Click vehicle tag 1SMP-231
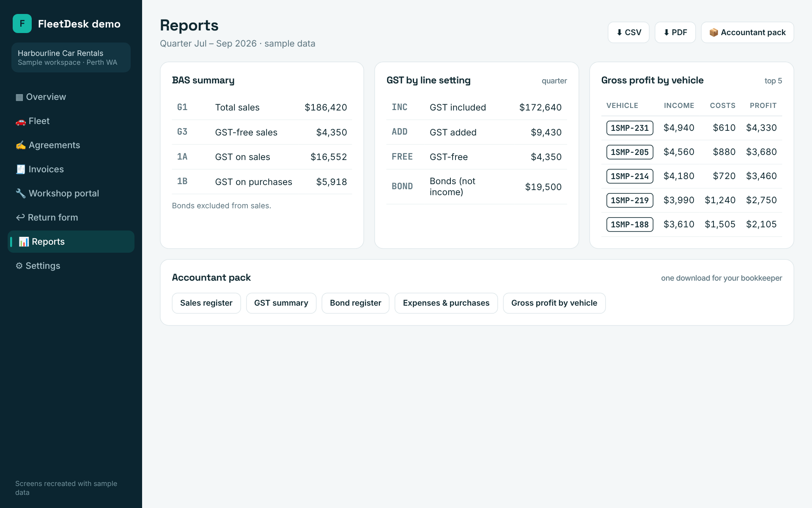This screenshot has height=508, width=812. [x=630, y=128]
